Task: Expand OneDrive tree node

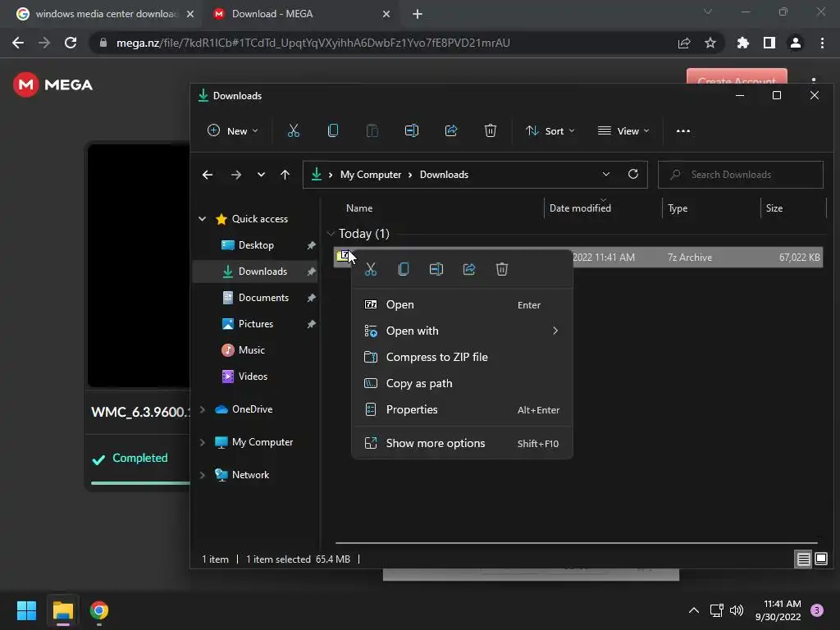Action: coord(202,409)
